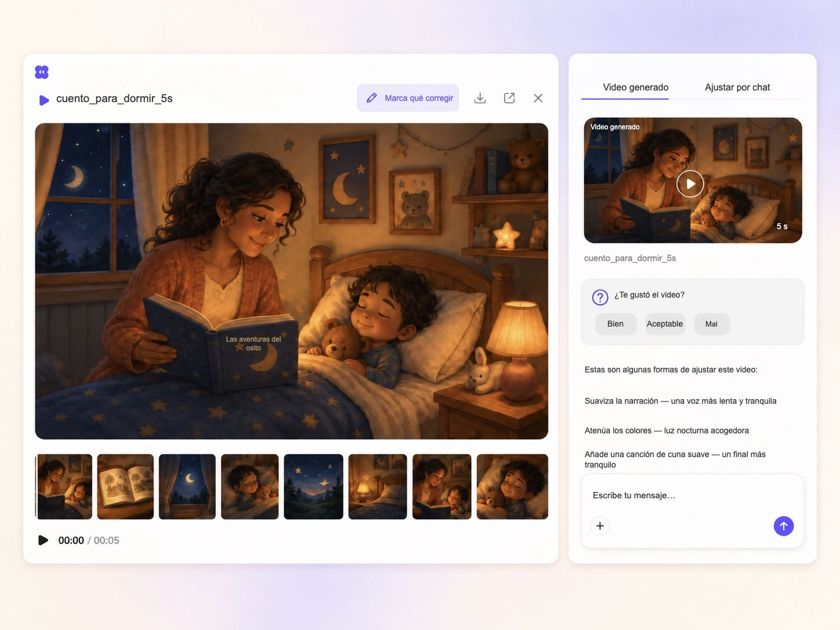Select suggestion Atenúa los colores
840x630 pixels.
[667, 430]
